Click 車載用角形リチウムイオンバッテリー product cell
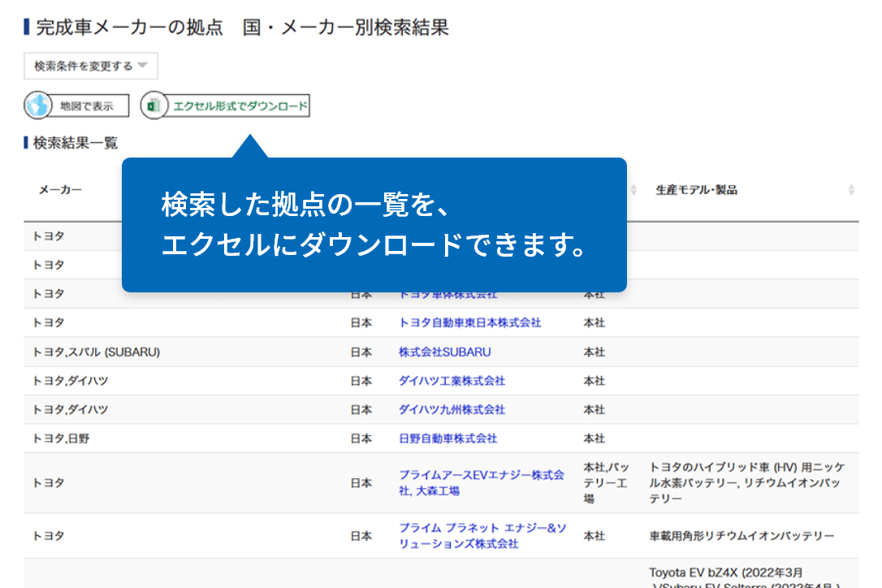The width and height of the screenshot is (882, 588). pos(741,536)
